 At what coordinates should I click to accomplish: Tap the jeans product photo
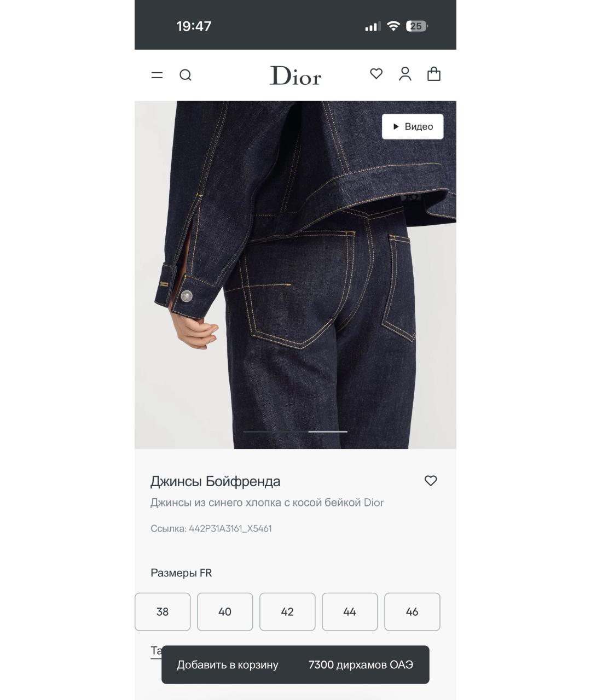[296, 275]
